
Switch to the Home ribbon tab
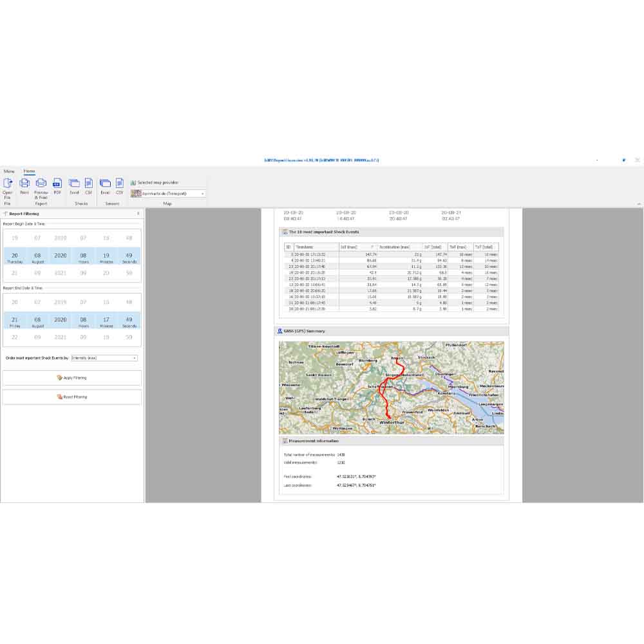click(x=30, y=171)
